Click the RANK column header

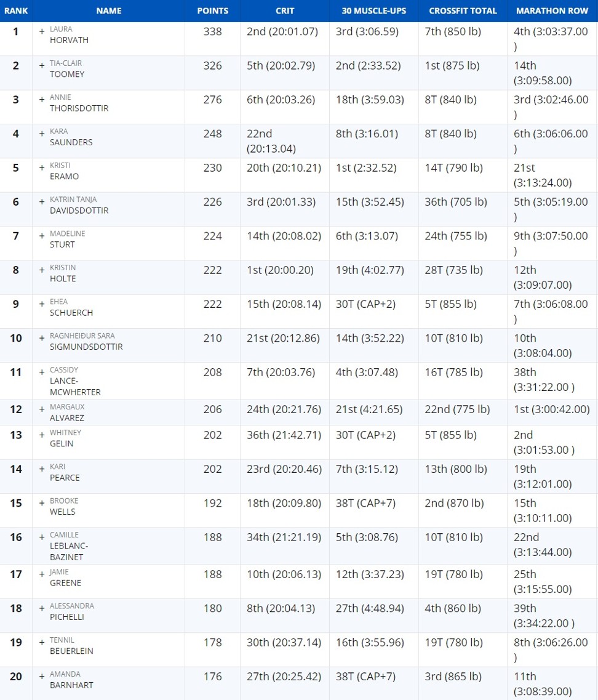pos(16,10)
